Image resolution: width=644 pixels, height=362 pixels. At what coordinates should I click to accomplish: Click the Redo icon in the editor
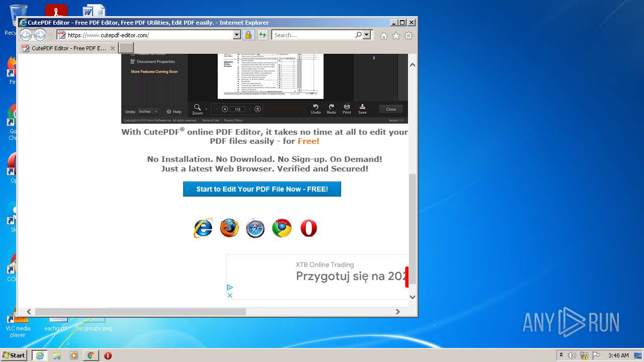coord(331,109)
